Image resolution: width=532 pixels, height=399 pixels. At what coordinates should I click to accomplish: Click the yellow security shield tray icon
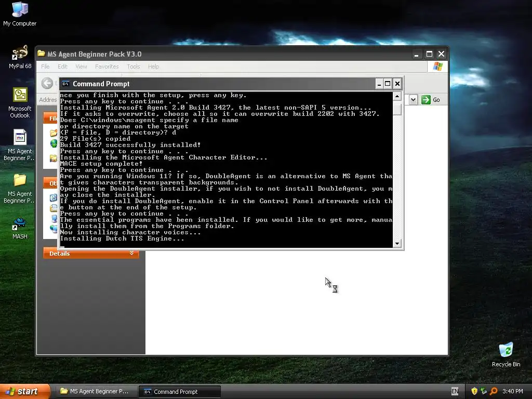474,391
